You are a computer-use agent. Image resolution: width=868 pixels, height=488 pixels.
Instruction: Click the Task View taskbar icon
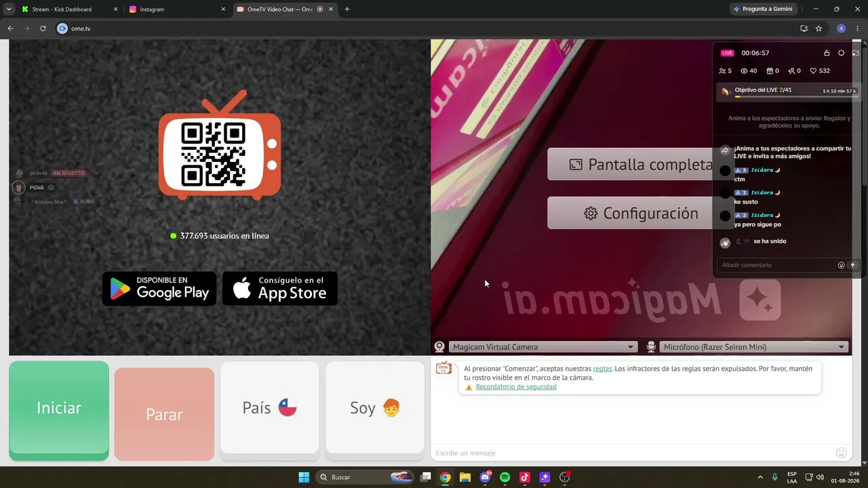tap(425, 477)
